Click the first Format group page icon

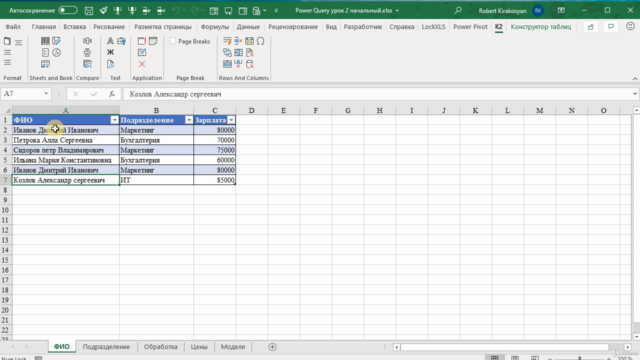(x=7, y=41)
